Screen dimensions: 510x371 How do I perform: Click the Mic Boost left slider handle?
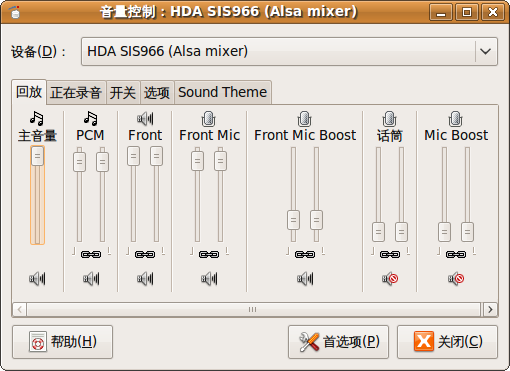point(444,232)
